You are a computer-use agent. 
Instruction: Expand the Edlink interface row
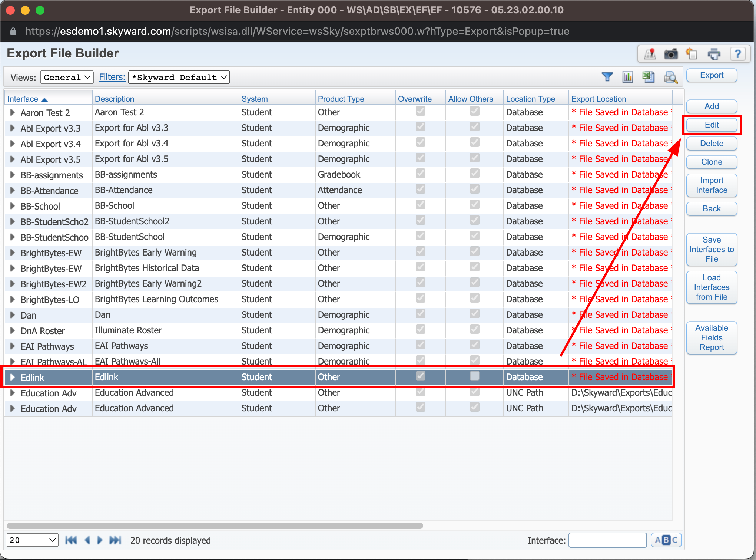[12, 377]
